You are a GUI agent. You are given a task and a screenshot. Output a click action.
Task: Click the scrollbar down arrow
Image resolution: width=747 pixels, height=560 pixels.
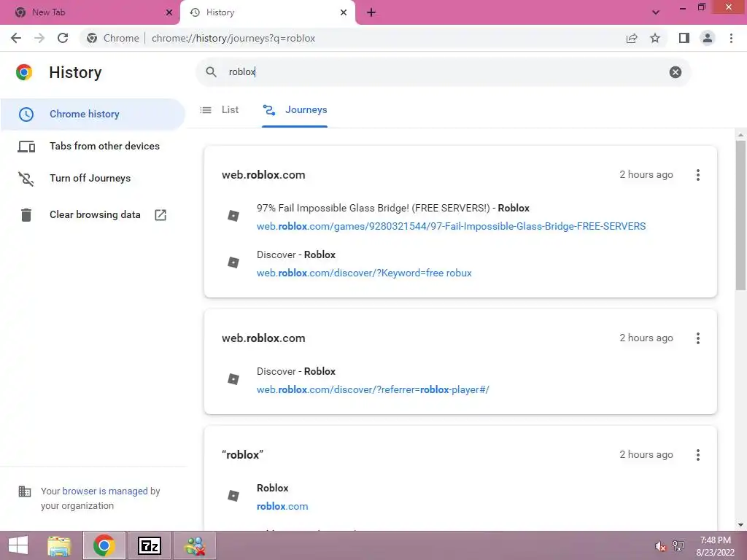coord(740,525)
